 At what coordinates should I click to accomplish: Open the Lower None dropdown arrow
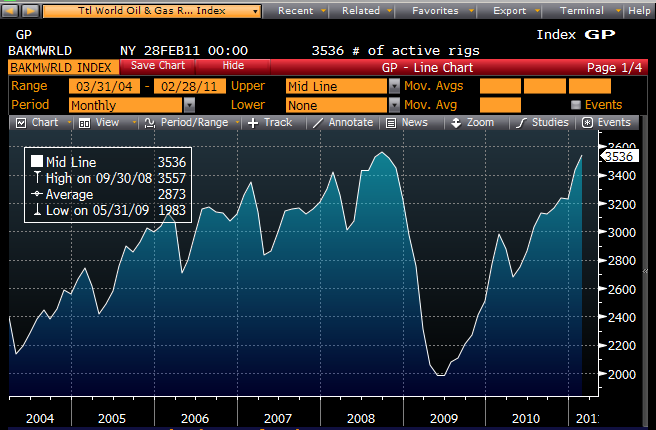click(x=394, y=105)
